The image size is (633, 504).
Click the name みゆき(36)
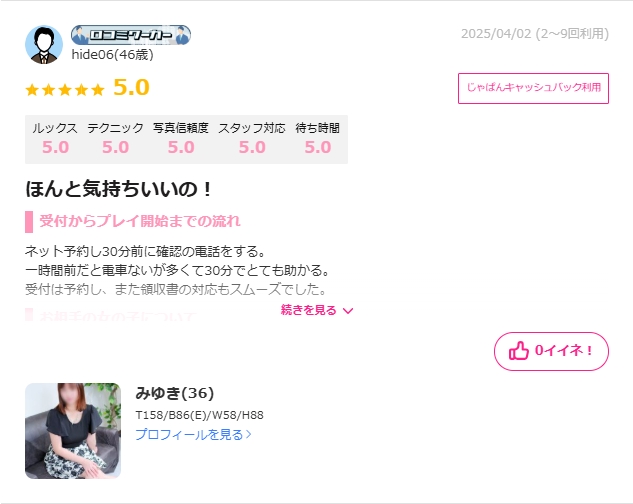(x=174, y=393)
